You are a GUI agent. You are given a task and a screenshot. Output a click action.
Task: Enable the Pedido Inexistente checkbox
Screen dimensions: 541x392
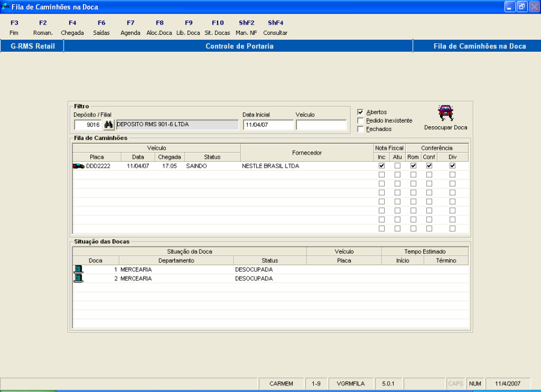(361, 120)
